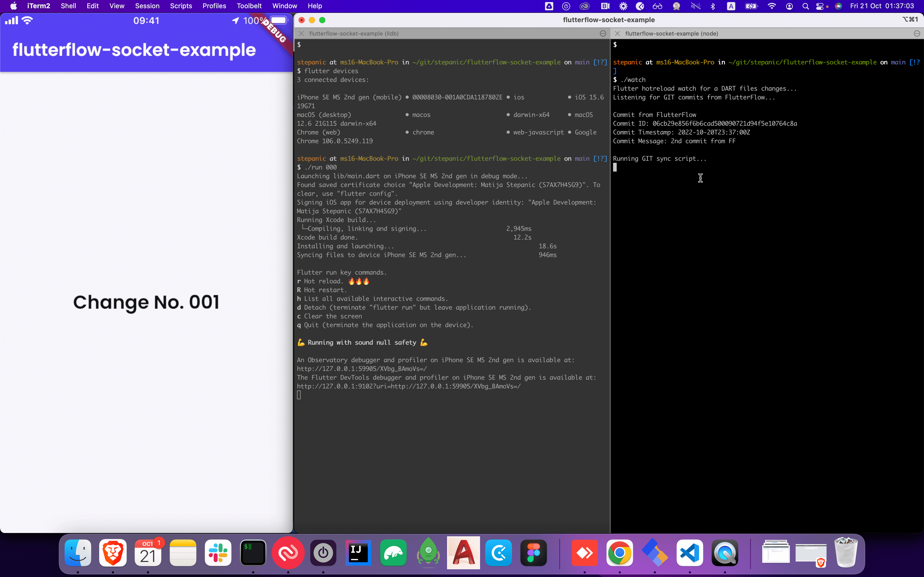This screenshot has height=577, width=924.
Task: Open the lldb pane options menu icon
Action: tap(603, 33)
